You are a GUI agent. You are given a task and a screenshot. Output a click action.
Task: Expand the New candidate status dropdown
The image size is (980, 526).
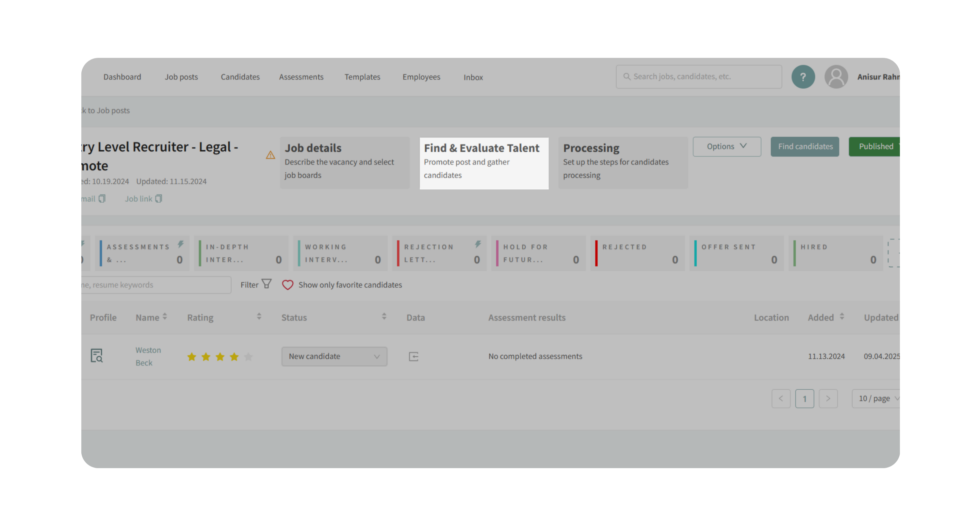click(x=334, y=356)
